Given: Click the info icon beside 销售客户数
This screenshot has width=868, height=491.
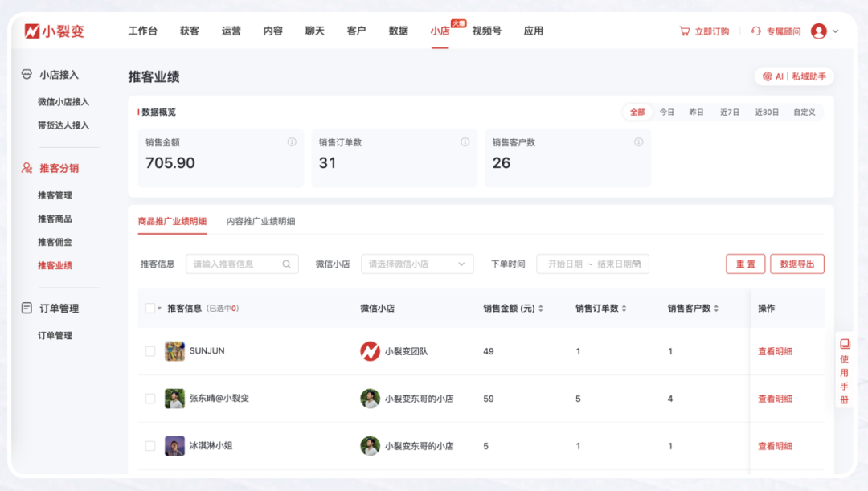Looking at the screenshot, I should (638, 142).
